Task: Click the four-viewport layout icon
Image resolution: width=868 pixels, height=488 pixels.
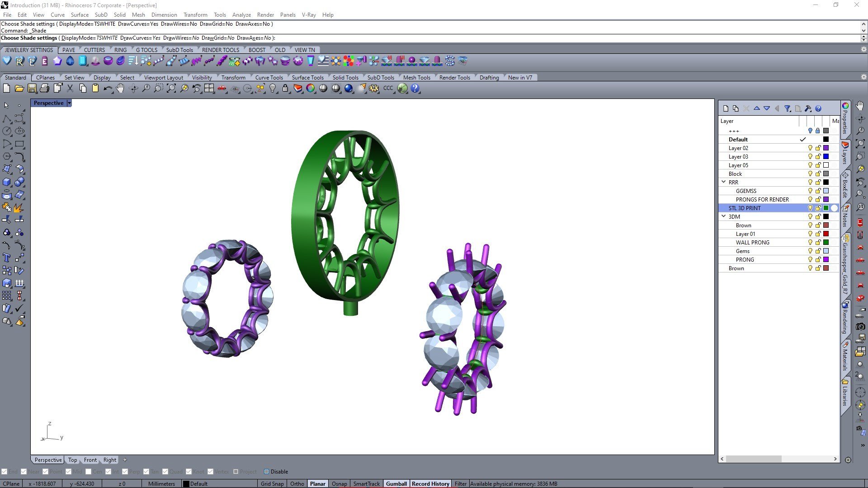Action: 209,89
